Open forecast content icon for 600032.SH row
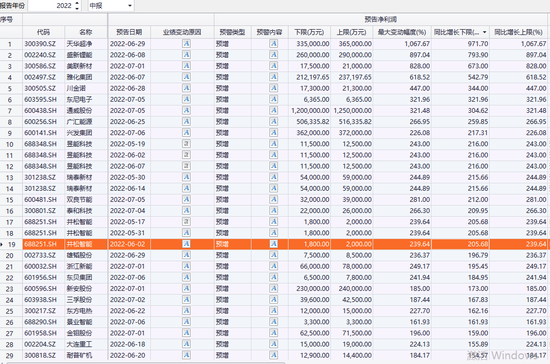Screen dimensions: 550x364 [x=273, y=266]
